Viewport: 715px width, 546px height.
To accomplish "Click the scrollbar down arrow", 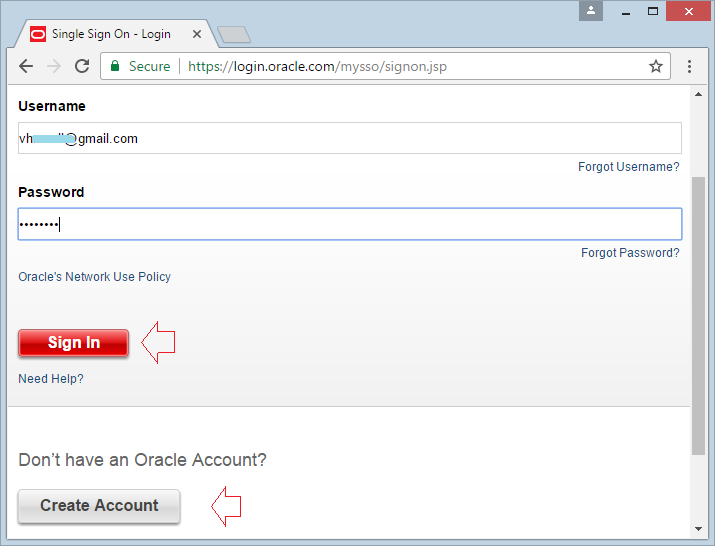I will [698, 529].
